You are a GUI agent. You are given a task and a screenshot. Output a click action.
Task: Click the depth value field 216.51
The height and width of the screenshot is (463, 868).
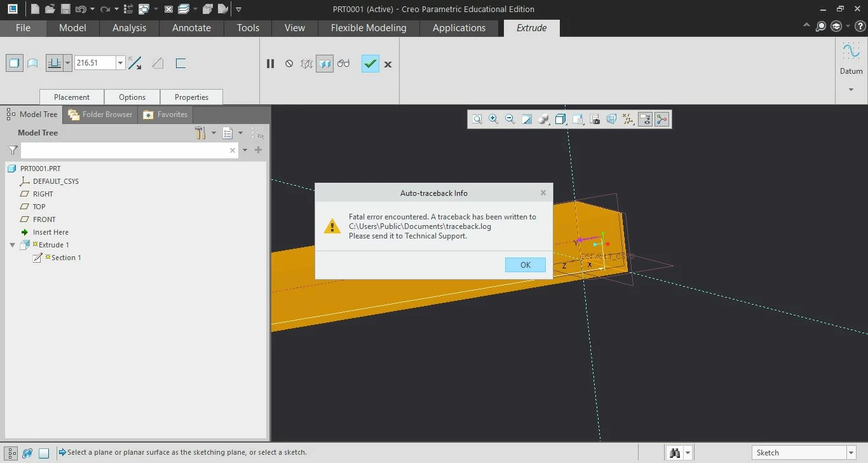[95, 63]
